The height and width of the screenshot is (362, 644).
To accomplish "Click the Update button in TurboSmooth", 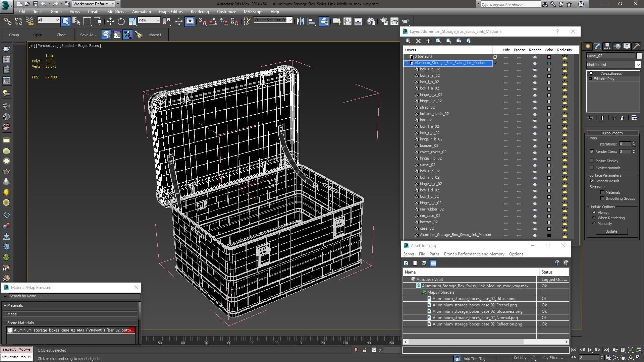I will click(611, 231).
